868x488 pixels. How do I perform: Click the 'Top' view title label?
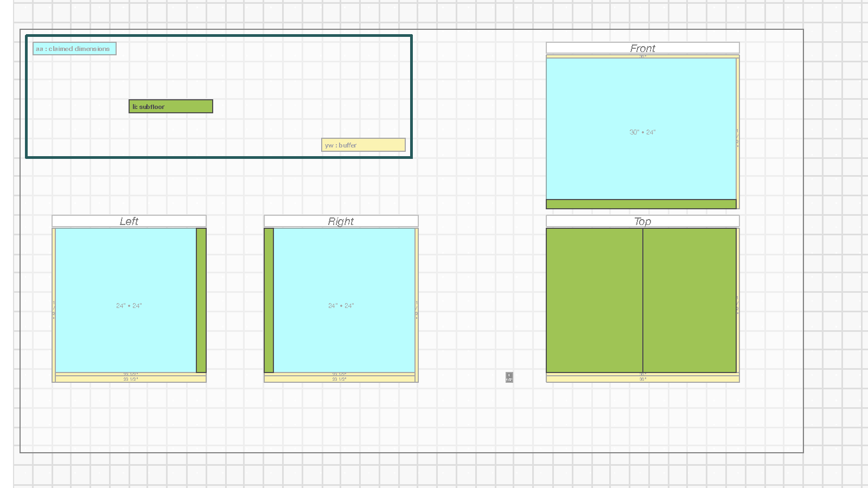[x=642, y=221]
